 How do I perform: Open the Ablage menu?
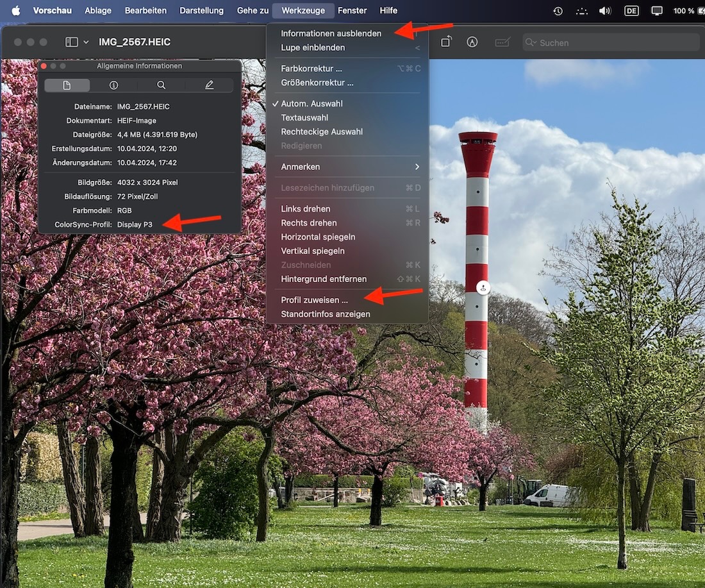[x=97, y=10]
